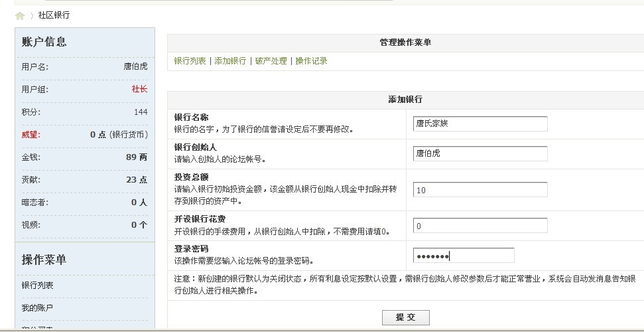Click the 添加银行 form header
This screenshot has height=332, width=644.
(405, 100)
